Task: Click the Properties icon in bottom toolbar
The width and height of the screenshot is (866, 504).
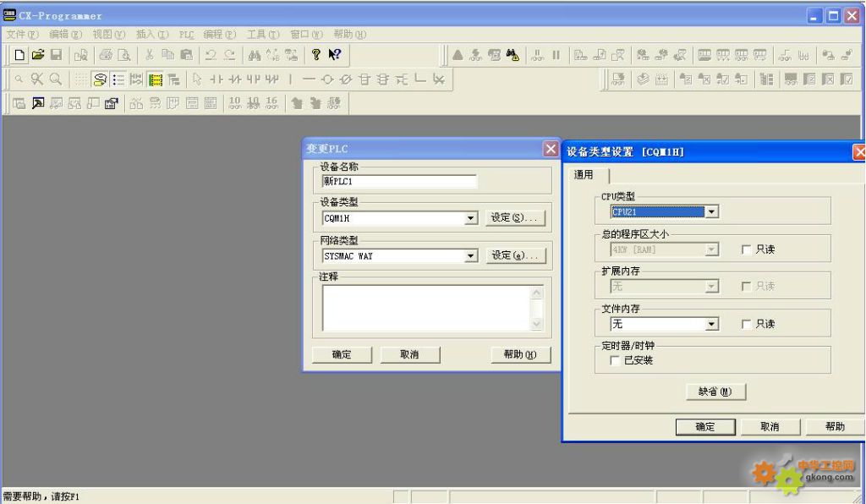Action: [112, 103]
